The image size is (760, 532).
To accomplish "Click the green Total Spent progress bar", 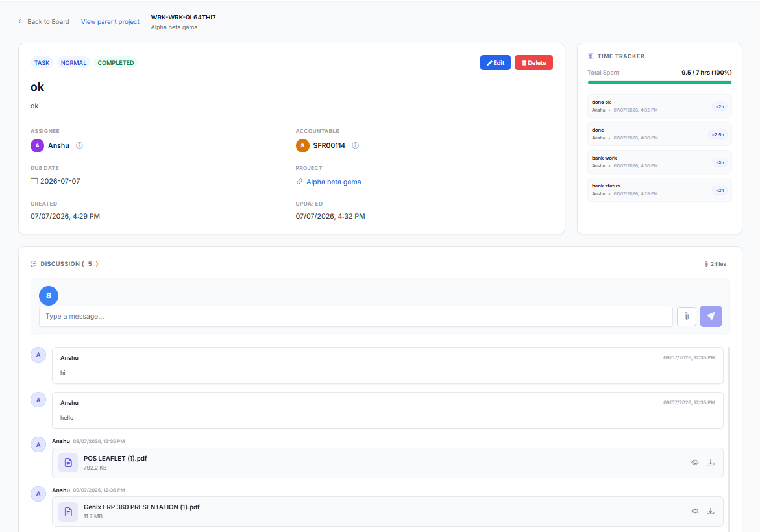I will click(659, 82).
